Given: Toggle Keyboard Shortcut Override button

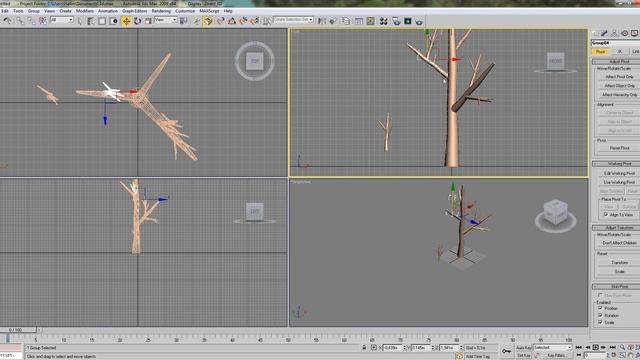Looking at the screenshot, I should [208, 21].
